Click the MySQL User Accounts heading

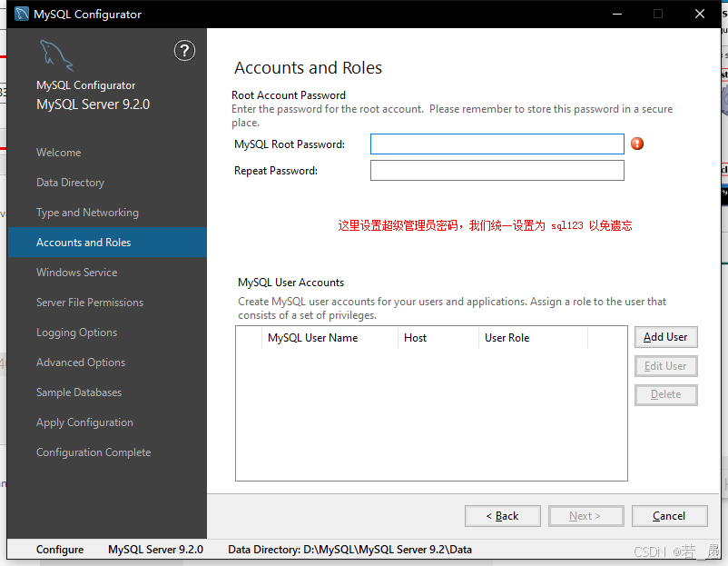click(291, 283)
